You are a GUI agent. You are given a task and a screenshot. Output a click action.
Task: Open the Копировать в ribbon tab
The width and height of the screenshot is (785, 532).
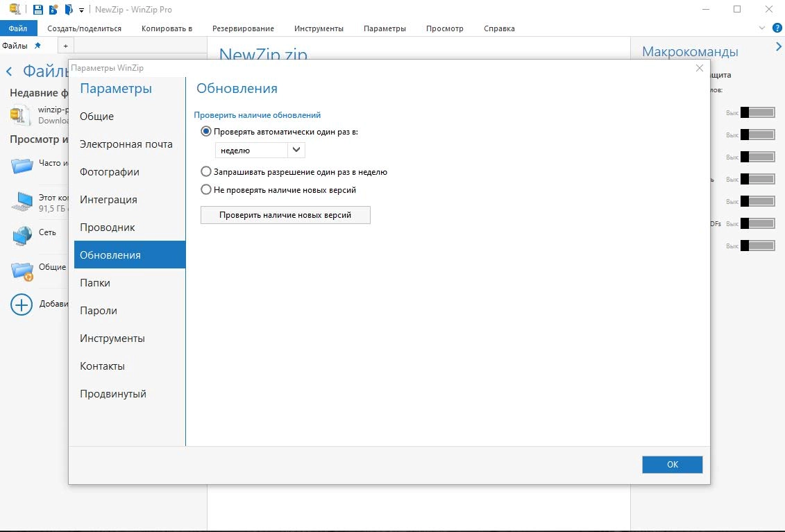167,28
